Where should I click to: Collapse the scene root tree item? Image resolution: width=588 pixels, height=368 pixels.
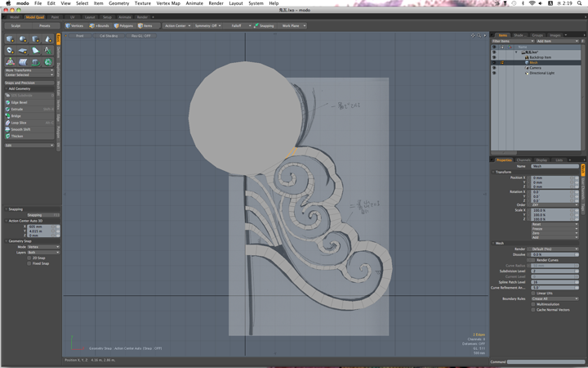(516, 52)
